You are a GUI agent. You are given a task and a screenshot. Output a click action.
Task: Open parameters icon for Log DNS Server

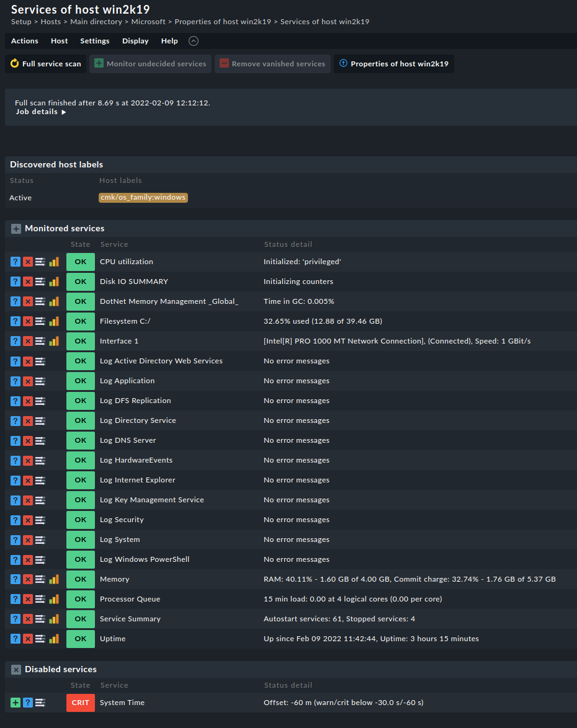point(40,440)
